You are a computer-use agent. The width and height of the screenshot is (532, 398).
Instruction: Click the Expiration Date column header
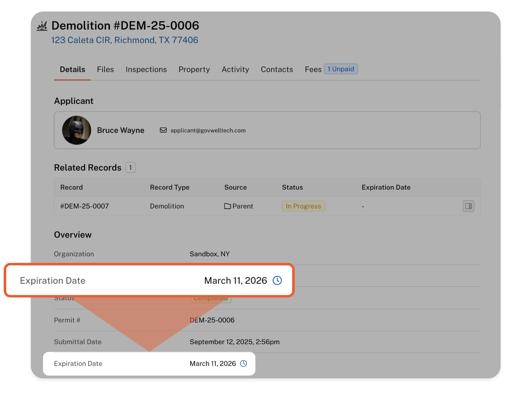click(386, 187)
